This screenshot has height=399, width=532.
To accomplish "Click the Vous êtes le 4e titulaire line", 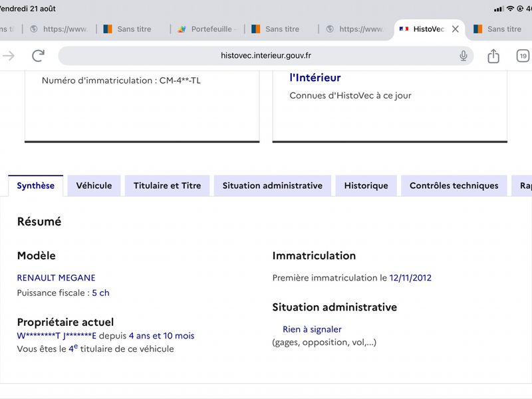I will point(95,348).
